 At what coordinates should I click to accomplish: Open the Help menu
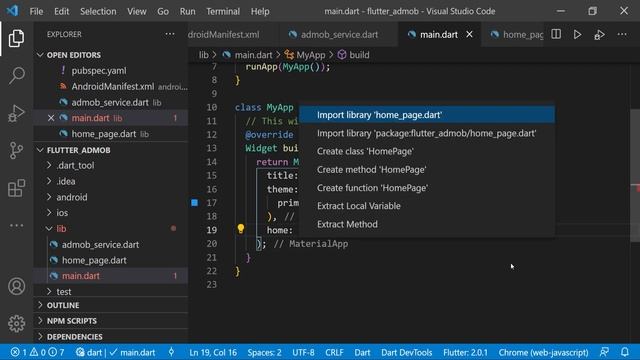click(x=260, y=11)
